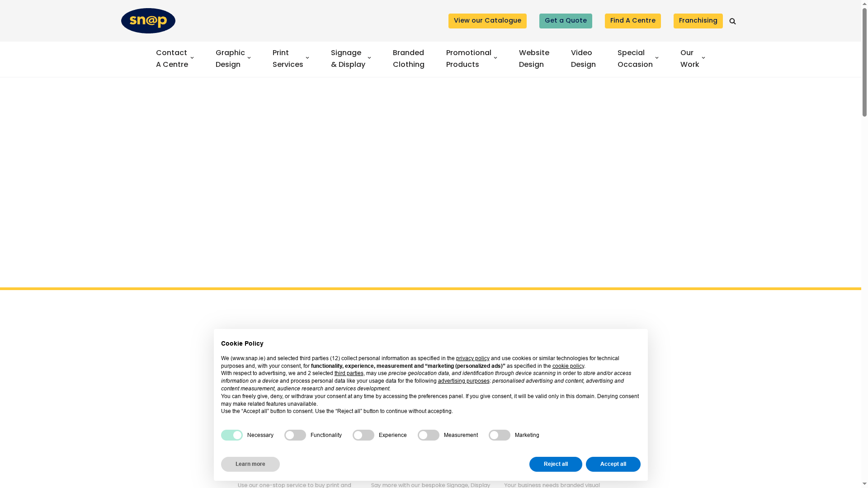Viewport: 868px width, 488px height.
Task: Enable the Marketing cookie toggle
Action: pyautogui.click(x=499, y=435)
